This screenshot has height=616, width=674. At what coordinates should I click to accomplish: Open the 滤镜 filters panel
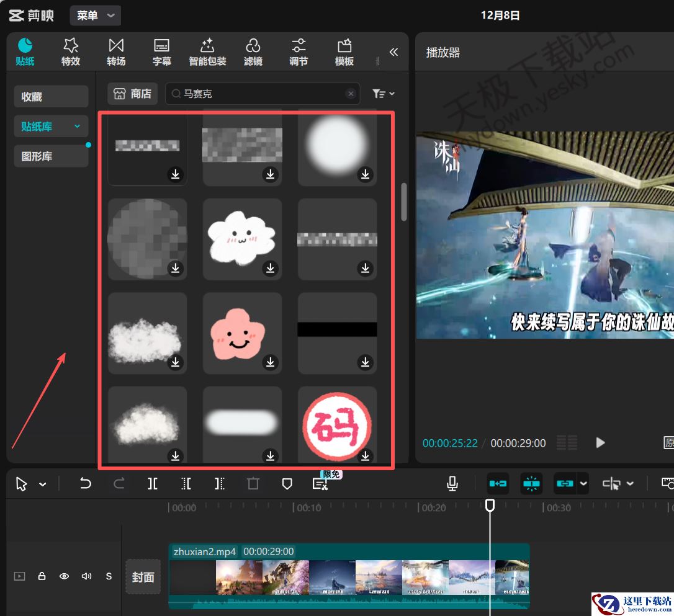(x=253, y=51)
